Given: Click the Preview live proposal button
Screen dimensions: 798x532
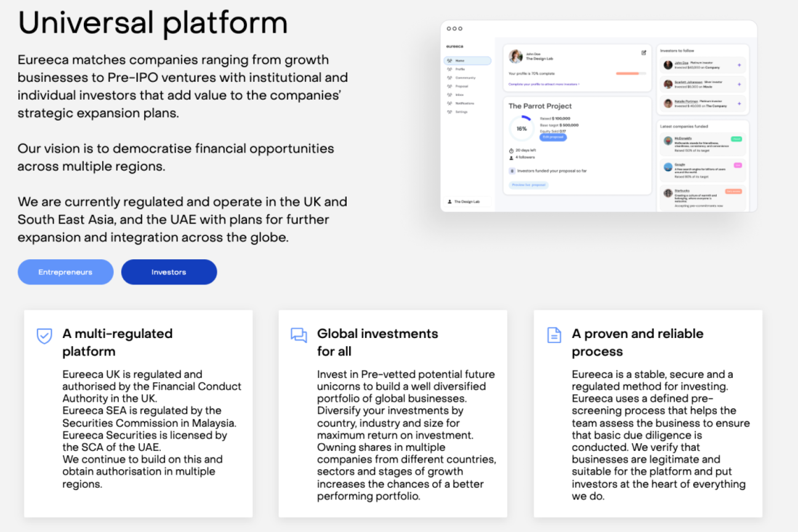Looking at the screenshot, I should (x=528, y=185).
